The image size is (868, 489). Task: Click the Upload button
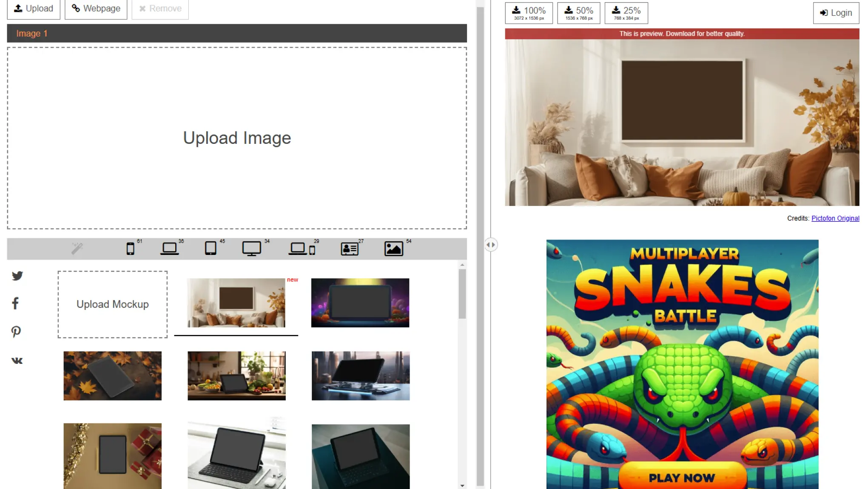click(x=34, y=9)
